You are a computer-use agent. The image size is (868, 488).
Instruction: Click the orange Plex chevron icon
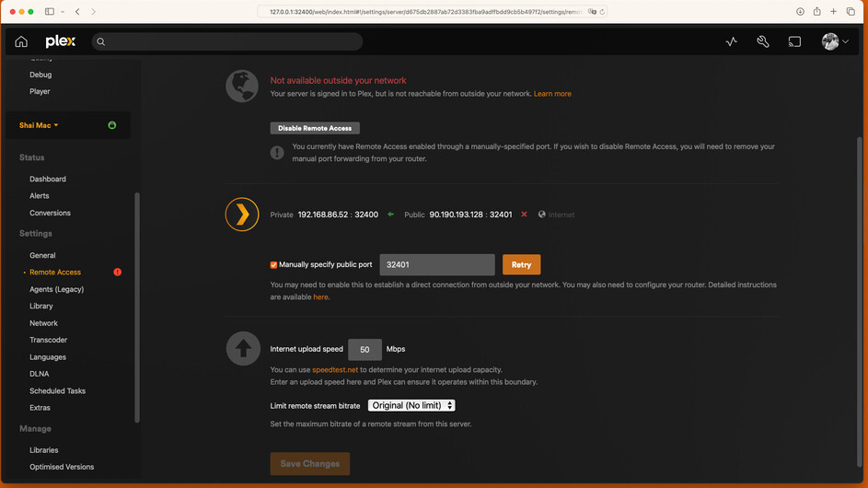242,215
